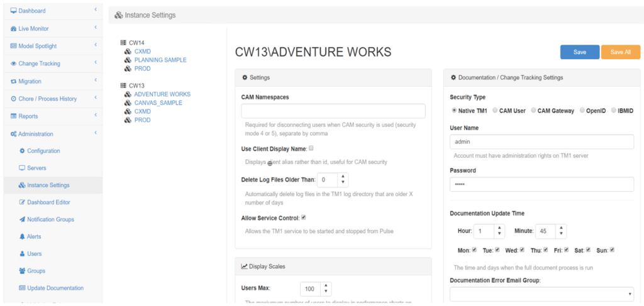Open the Configuration menu item
The height and width of the screenshot is (306, 644).
(43, 151)
